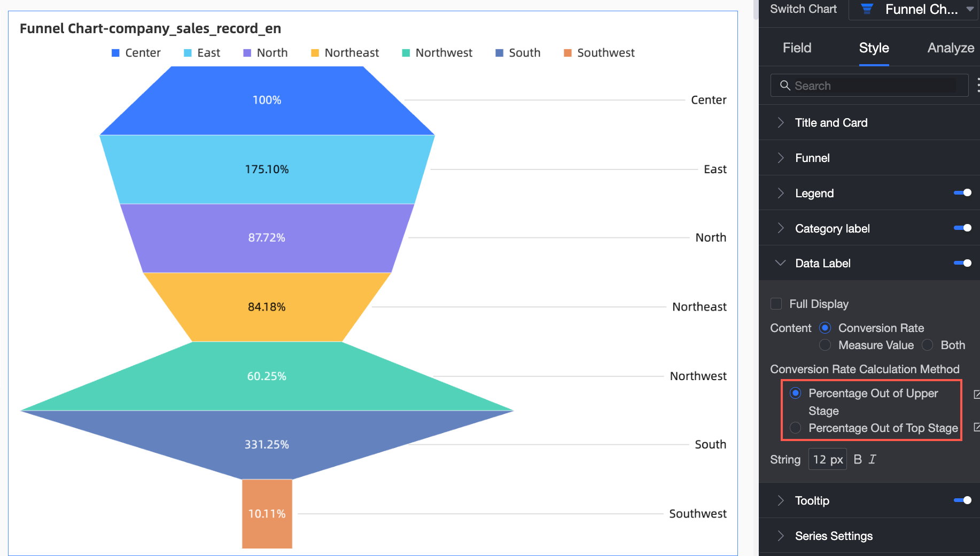Select Measure Value content option

point(825,345)
